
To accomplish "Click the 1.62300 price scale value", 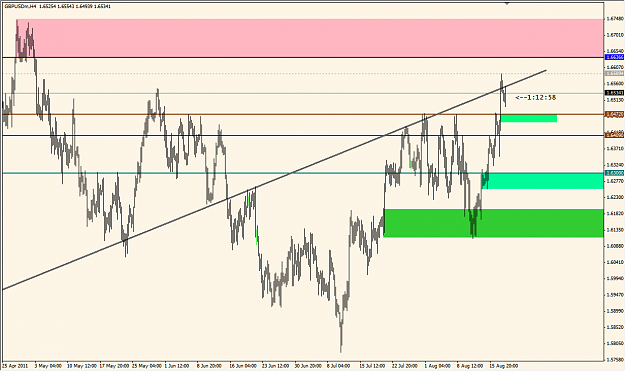I will (x=615, y=197).
